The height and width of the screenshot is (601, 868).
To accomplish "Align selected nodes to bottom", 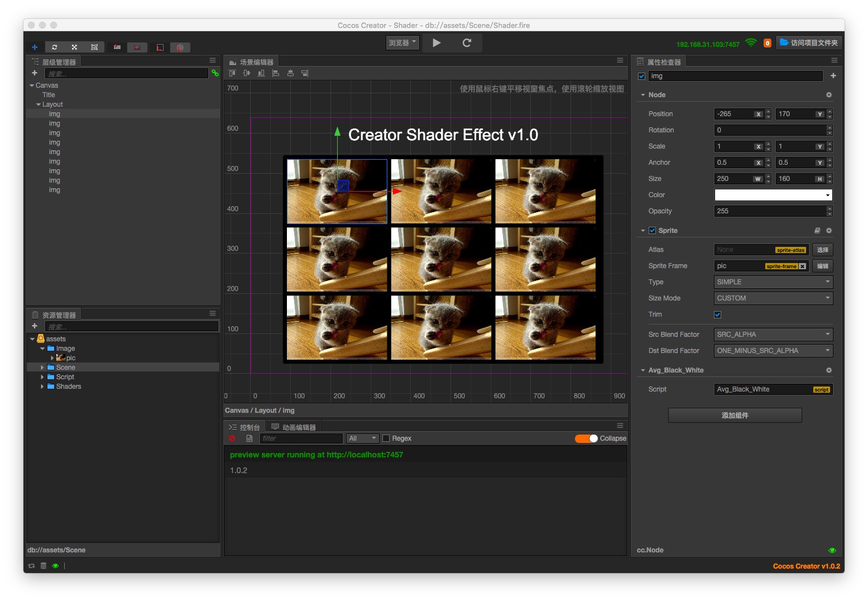I will click(261, 73).
